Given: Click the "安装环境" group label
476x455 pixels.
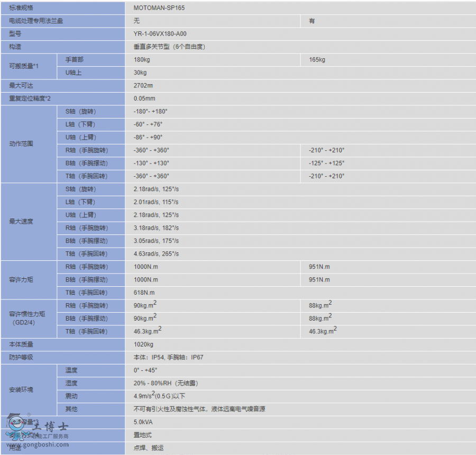Looking at the screenshot, I should [21, 390].
